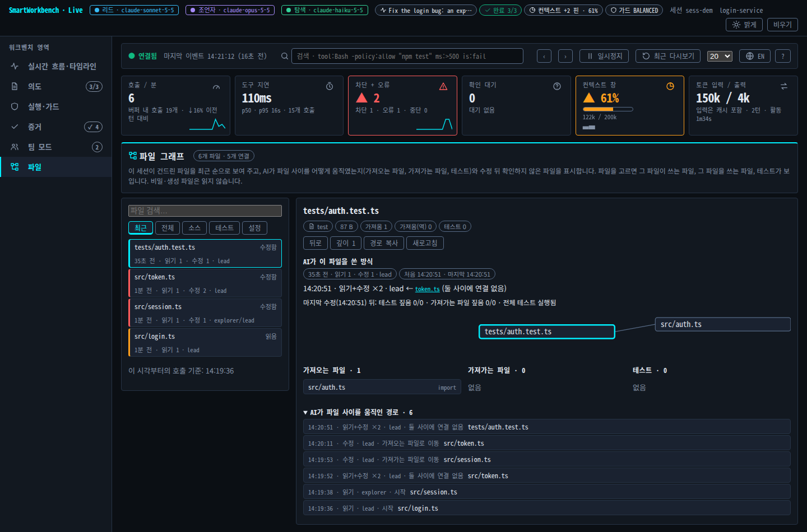Image resolution: width=807 pixels, height=532 pixels.
Task: Click the 밝게 theme button
Action: click(x=744, y=25)
